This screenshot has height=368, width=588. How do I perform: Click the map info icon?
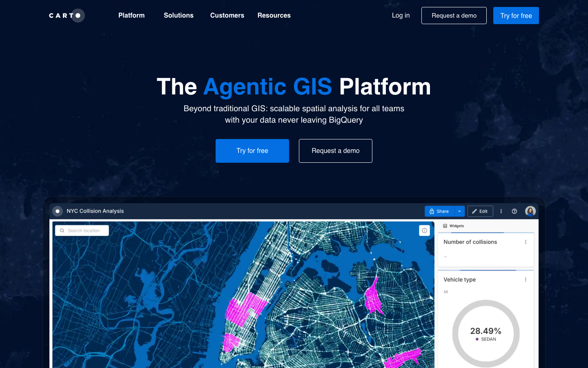[x=424, y=231]
